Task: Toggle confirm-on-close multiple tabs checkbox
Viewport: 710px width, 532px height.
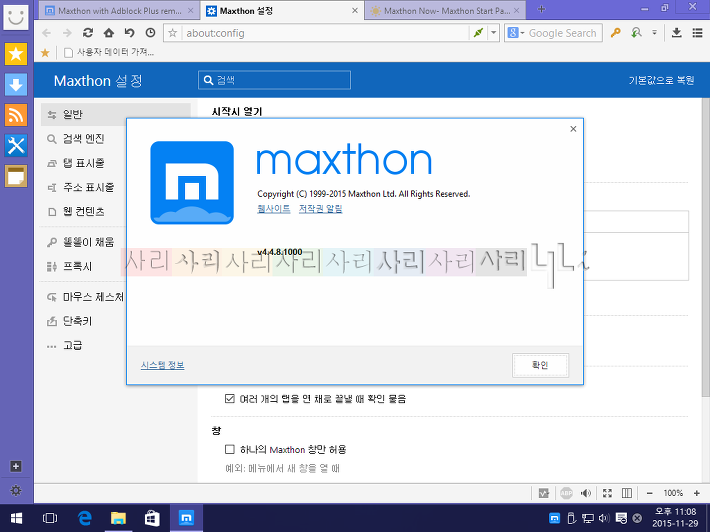Action: click(230, 398)
